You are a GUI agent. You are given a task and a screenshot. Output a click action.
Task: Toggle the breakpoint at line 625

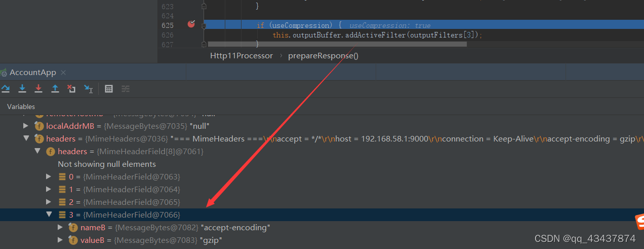pyautogui.click(x=191, y=24)
